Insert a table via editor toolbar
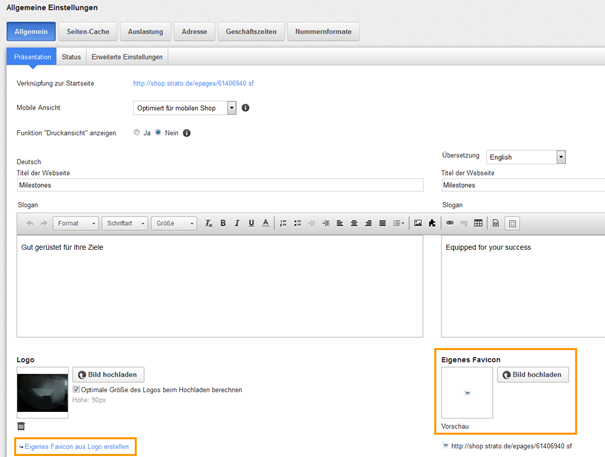This screenshot has height=457, width=605. click(x=478, y=223)
